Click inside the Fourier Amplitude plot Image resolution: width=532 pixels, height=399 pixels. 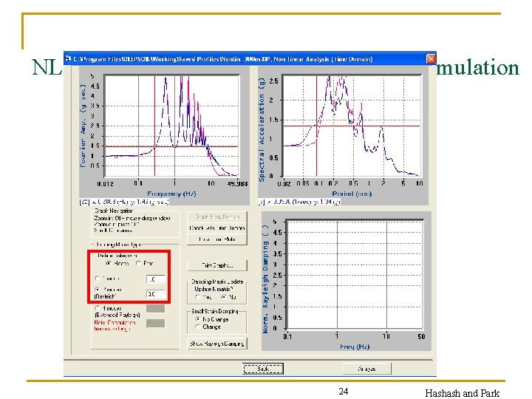coord(171,126)
